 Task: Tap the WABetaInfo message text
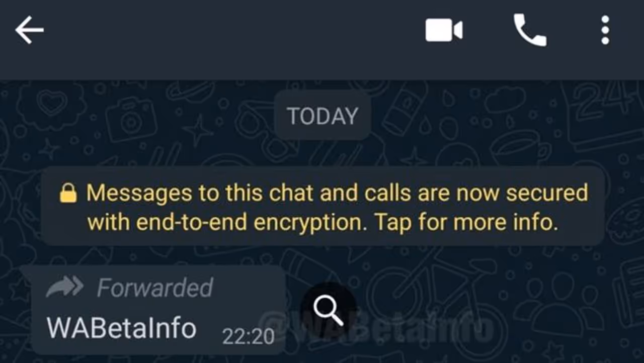[121, 327]
